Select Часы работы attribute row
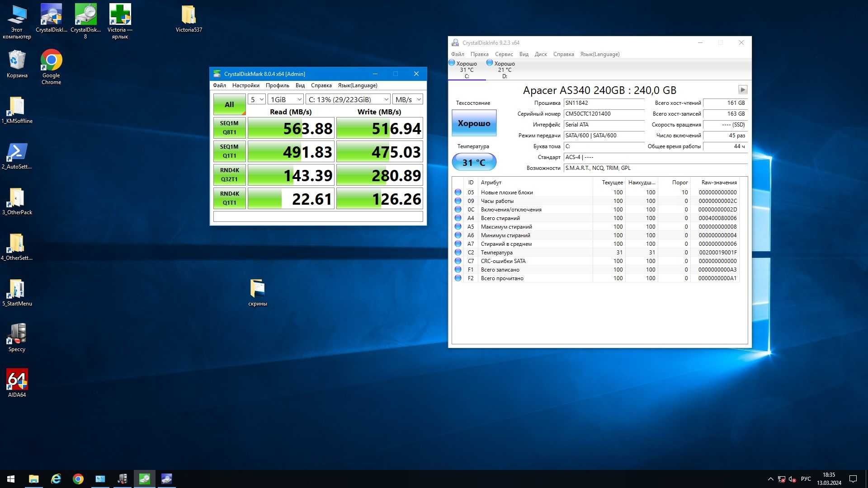The width and height of the screenshot is (868, 488). 597,201
